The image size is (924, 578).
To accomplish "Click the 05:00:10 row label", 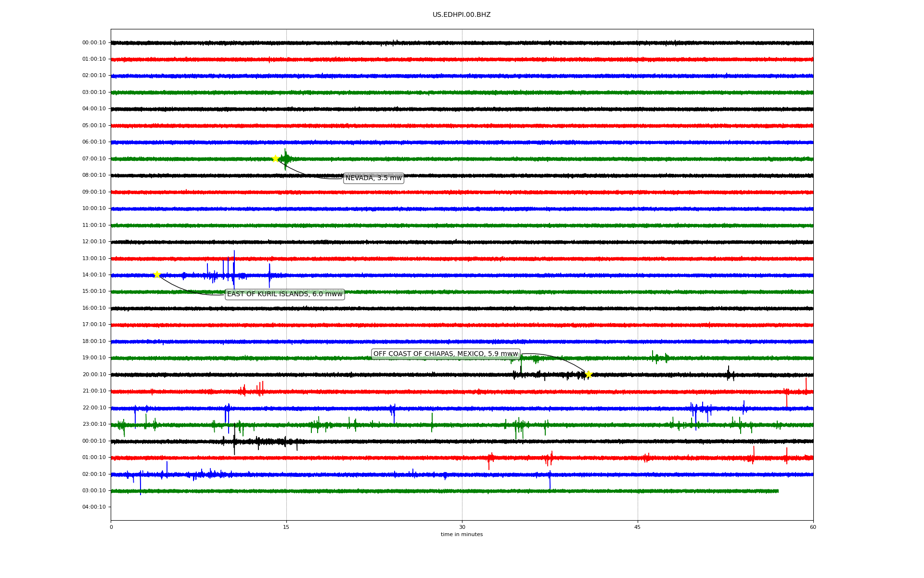I will (94, 126).
